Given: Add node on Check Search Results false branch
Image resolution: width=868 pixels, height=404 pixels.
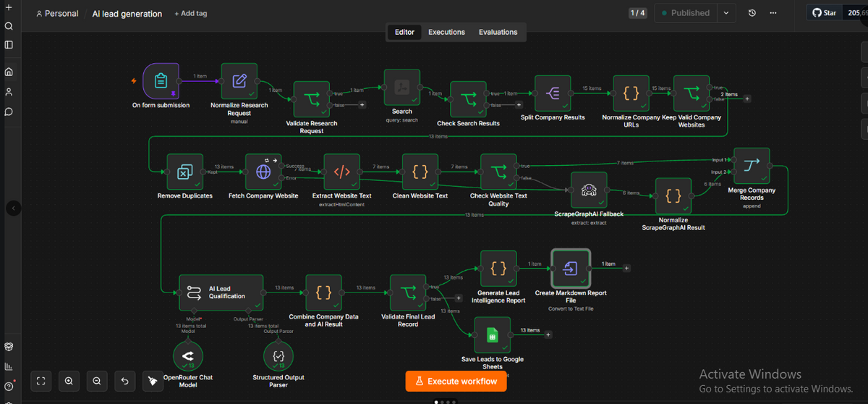Looking at the screenshot, I should click(518, 105).
